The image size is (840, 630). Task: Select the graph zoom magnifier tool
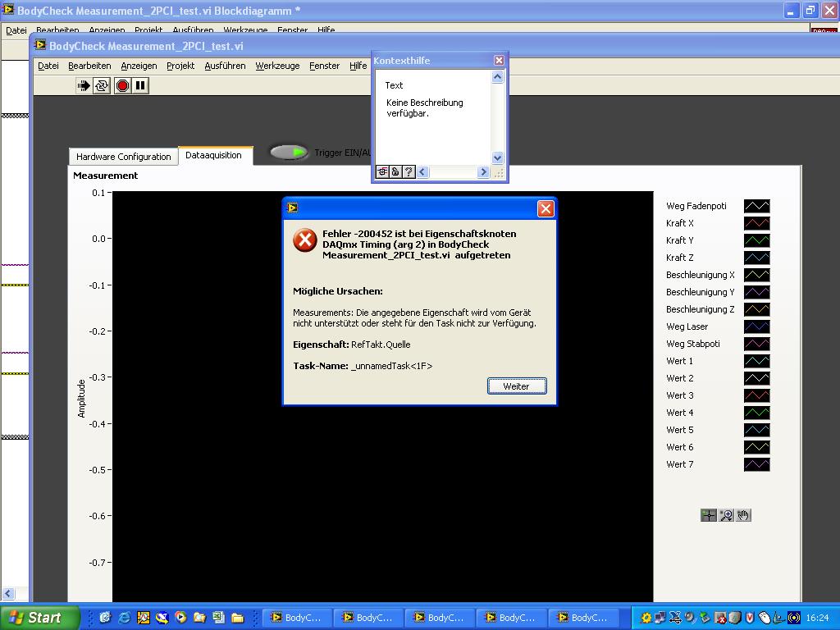[726, 515]
